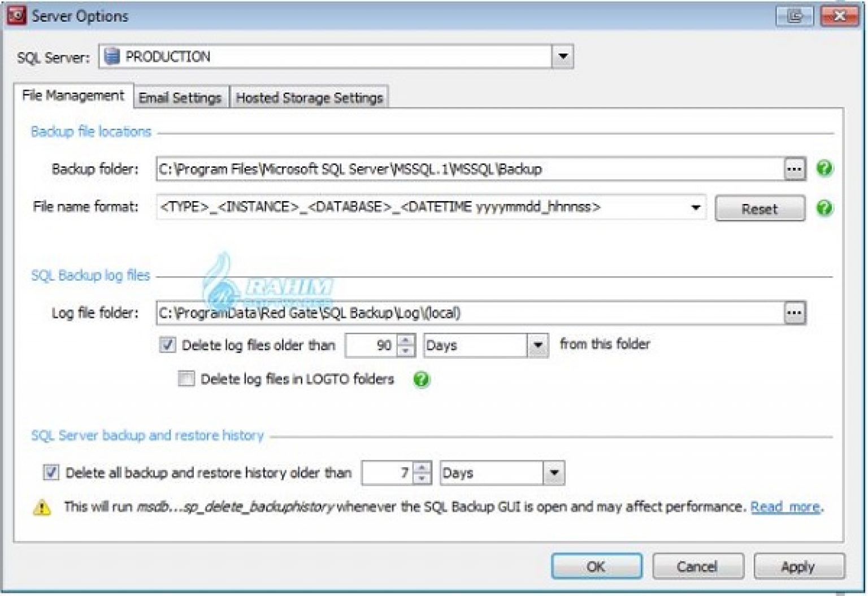Screen dimensions: 868x596
Task: Click the help icon beside LOGTO folders option
Action: click(420, 379)
